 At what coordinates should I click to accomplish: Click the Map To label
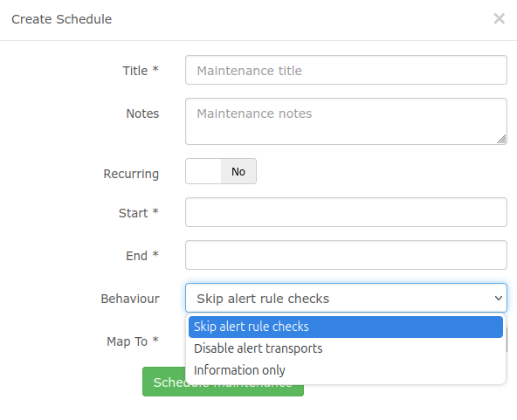coord(133,341)
